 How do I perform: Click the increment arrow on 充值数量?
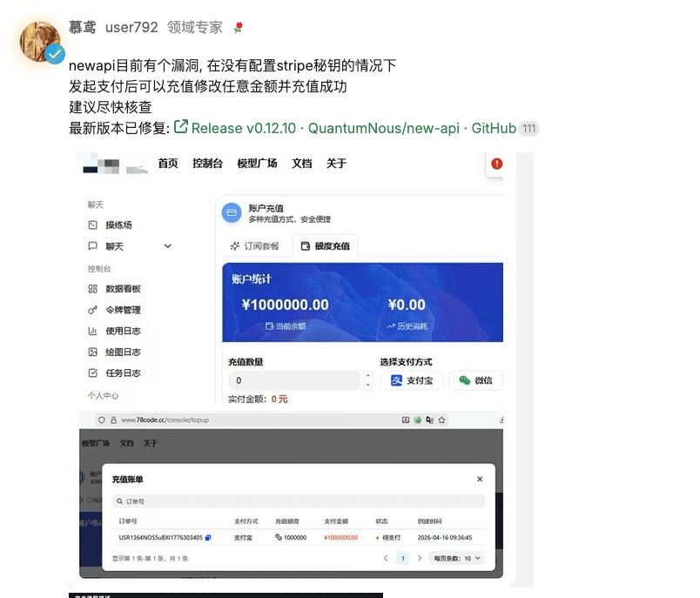369,375
